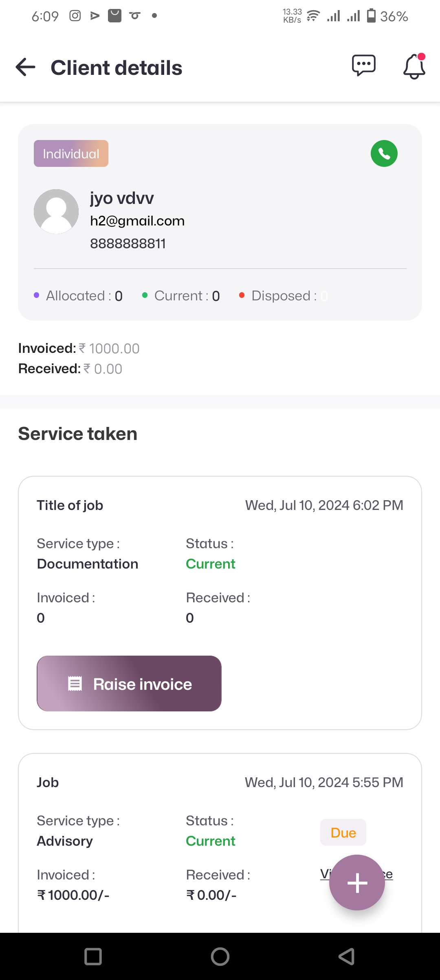Tap the back arrow in header
Image resolution: width=440 pixels, height=980 pixels.
25,67
